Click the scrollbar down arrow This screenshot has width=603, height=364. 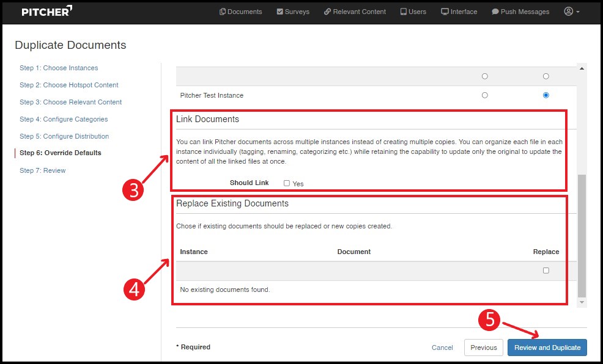click(x=582, y=302)
